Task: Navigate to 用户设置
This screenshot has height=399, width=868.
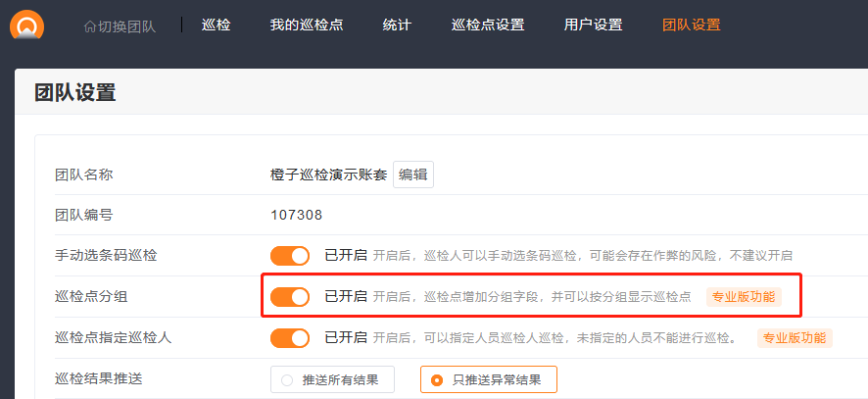Action: (x=593, y=25)
